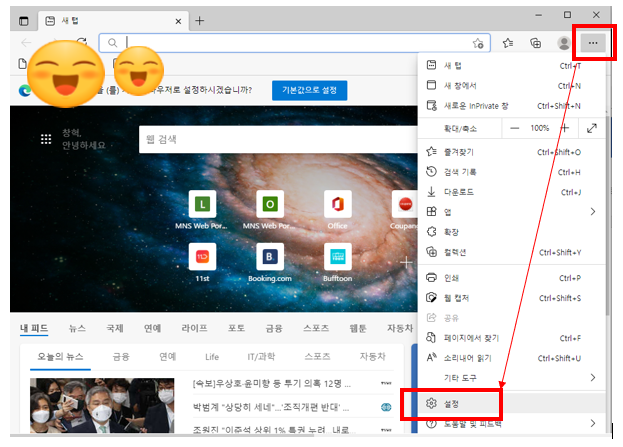Switch to the 금융 feed tab
Screen dimensions: 623x447
(274, 328)
